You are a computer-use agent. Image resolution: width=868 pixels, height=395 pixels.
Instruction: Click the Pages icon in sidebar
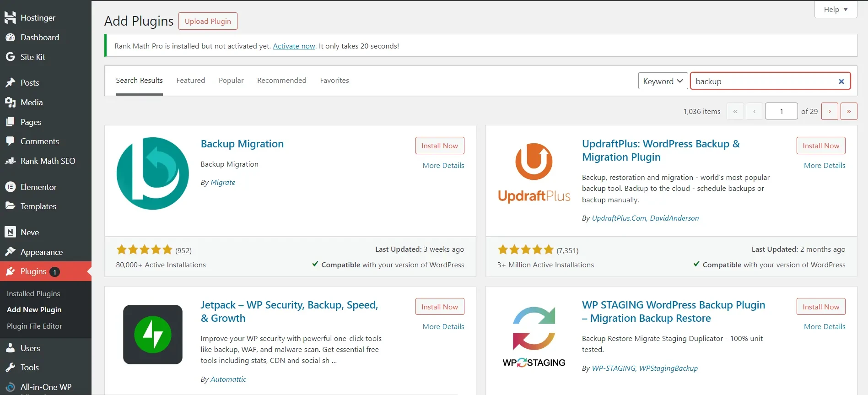coord(10,122)
